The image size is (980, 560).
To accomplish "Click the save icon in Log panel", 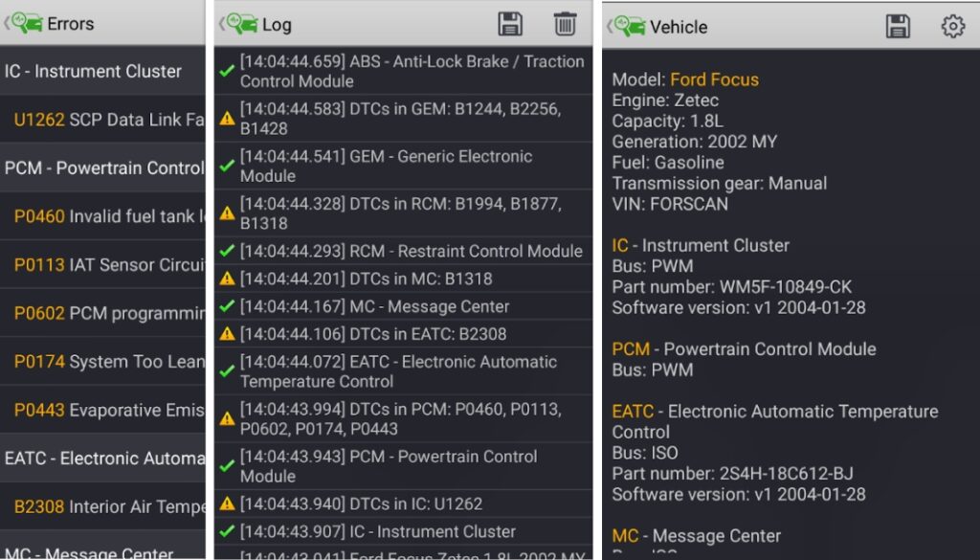I will point(511,25).
